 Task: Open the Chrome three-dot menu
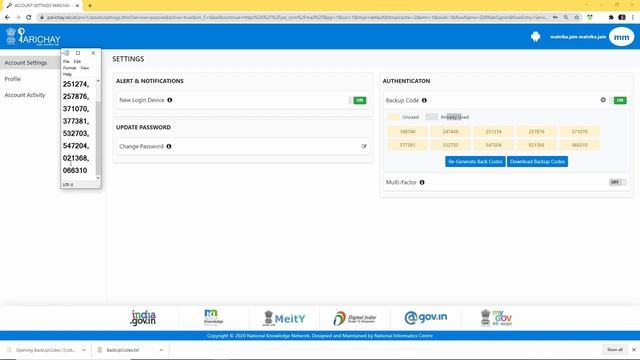point(633,18)
